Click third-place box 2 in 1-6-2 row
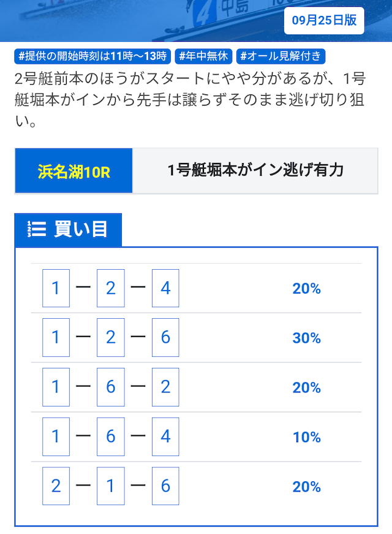 [165, 387]
